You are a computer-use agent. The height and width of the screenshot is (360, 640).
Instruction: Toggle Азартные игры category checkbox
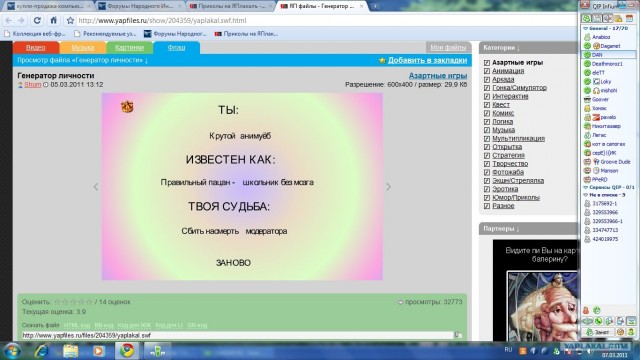[x=487, y=63]
